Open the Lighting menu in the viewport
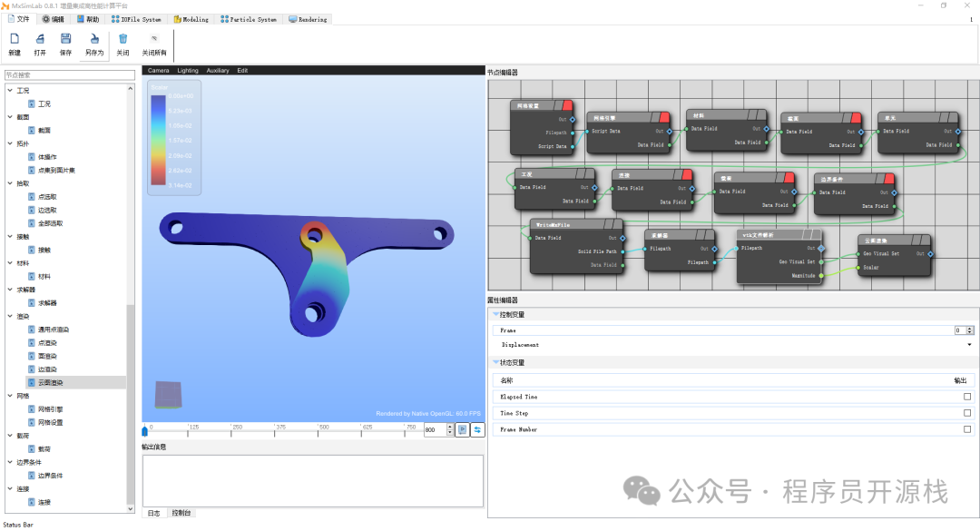Screen dimensions: 980x531 (x=187, y=70)
